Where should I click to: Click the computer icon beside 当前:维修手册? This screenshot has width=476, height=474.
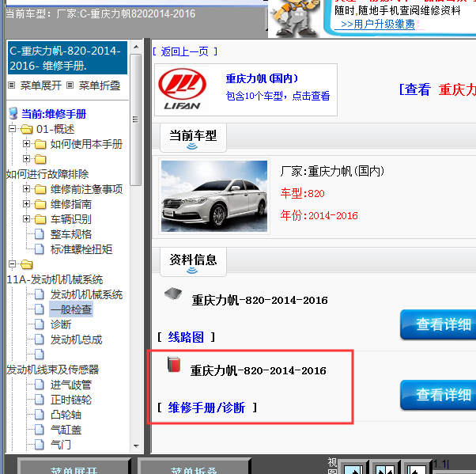(x=13, y=113)
